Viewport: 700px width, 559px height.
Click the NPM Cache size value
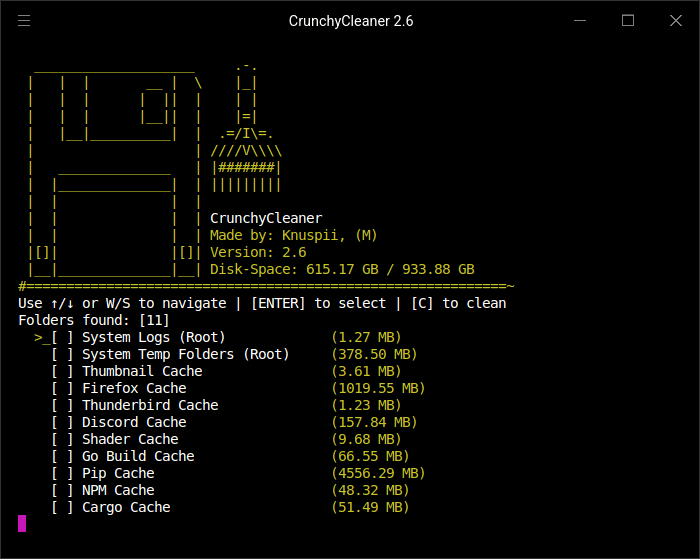370,490
